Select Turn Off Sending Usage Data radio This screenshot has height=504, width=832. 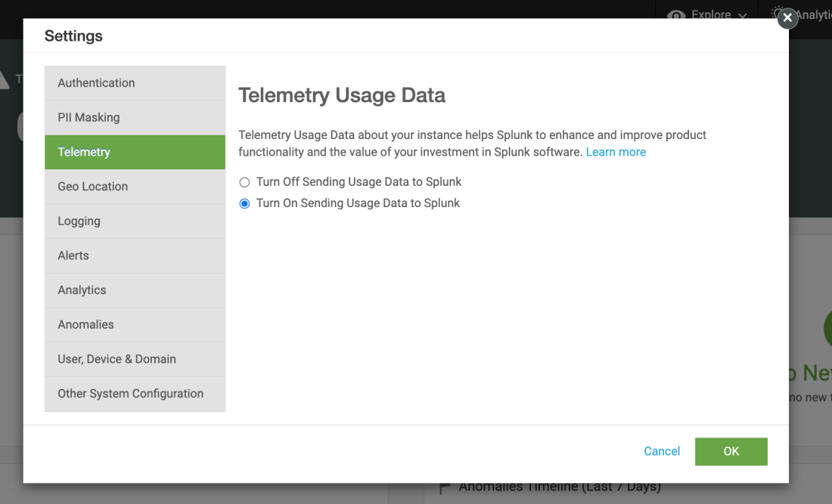(244, 182)
